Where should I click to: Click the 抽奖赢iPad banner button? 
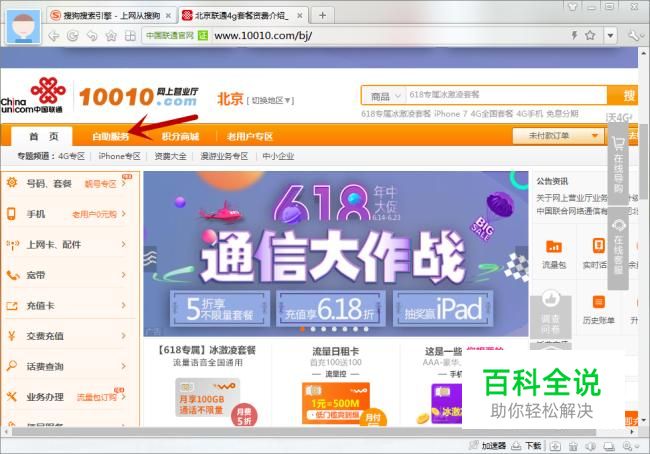(x=443, y=308)
